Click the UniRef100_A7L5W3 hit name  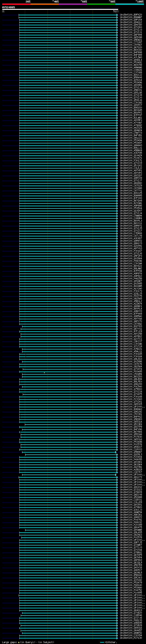point(131,58)
